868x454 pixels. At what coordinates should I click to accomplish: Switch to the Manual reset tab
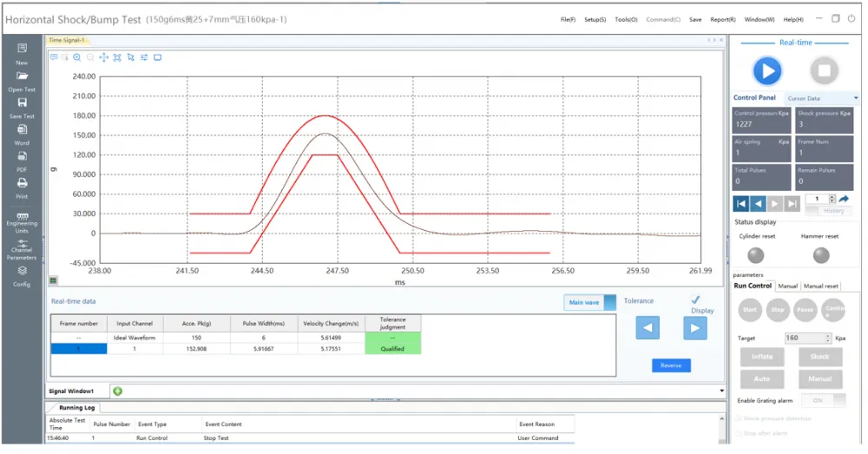820,286
